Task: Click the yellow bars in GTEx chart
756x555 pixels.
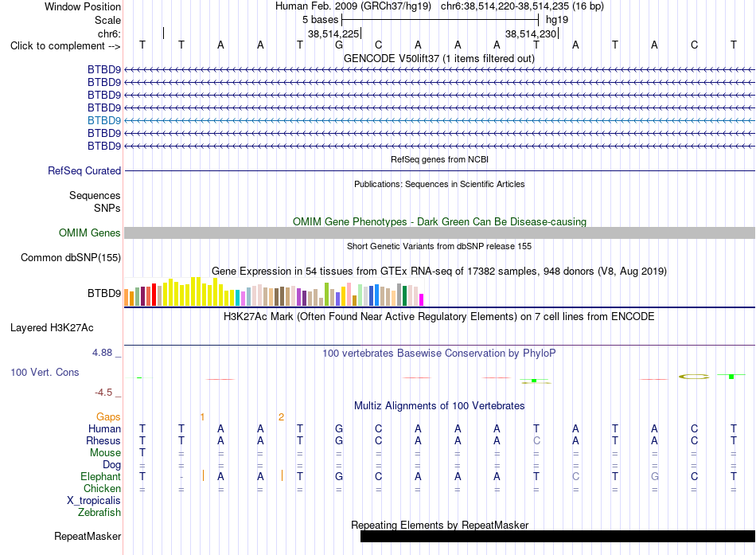Action: coord(193,292)
